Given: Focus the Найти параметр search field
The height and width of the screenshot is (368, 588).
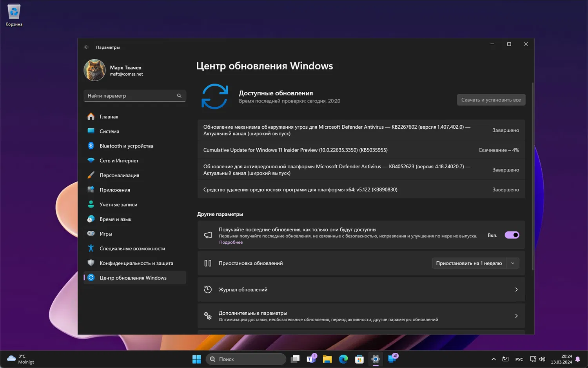Looking at the screenshot, I should (x=135, y=96).
